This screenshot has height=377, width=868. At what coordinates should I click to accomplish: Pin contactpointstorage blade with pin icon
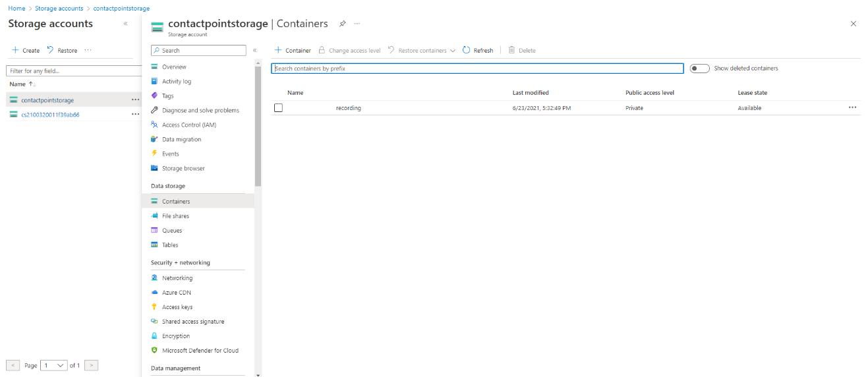342,24
